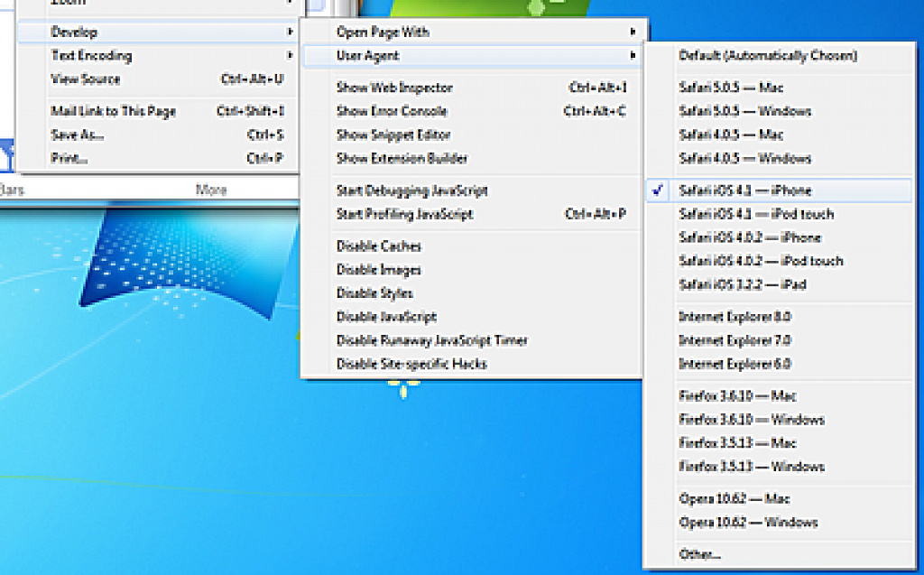Pick Firefox 3.5.13 — Mac user agent

tap(779, 443)
